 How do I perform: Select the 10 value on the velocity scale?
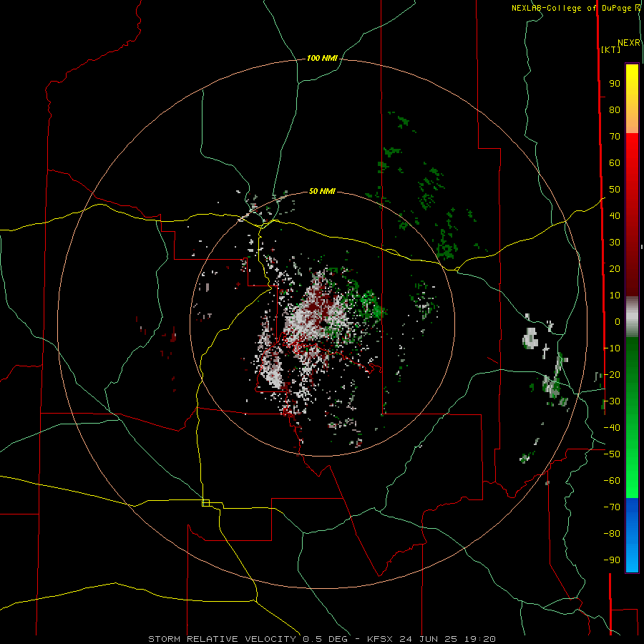point(615,296)
